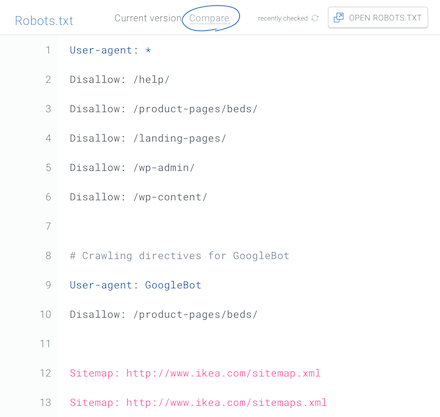Select line 'Disallow: /help/'
440x417 pixels.
tap(120, 80)
